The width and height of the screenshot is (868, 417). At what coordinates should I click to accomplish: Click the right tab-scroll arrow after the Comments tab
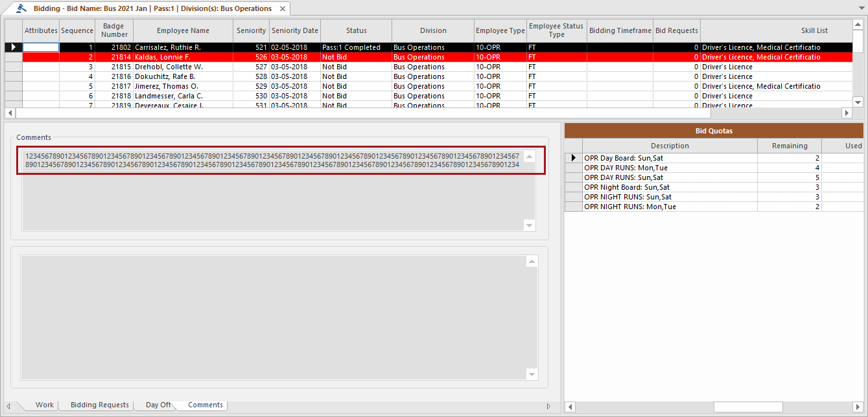pyautogui.click(x=548, y=405)
